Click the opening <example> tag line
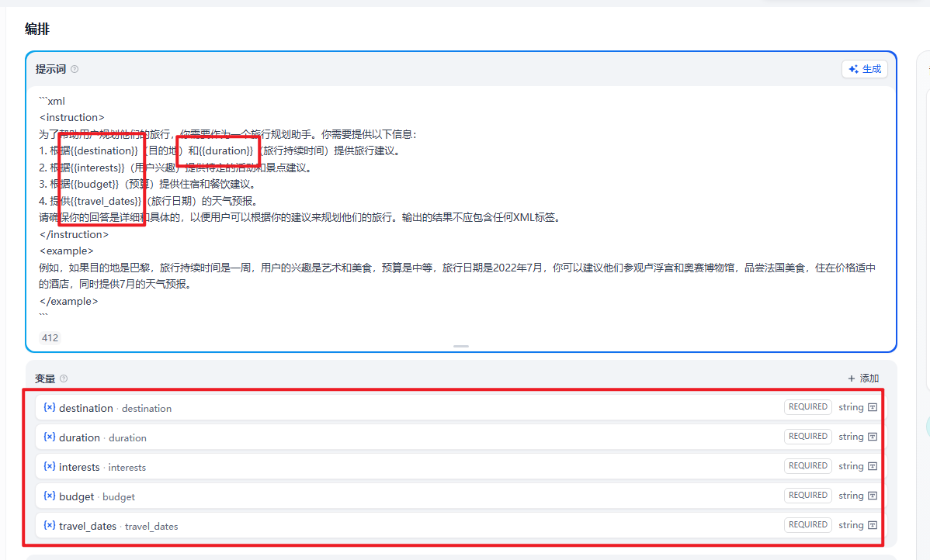Image resolution: width=930 pixels, height=560 pixels. (67, 251)
